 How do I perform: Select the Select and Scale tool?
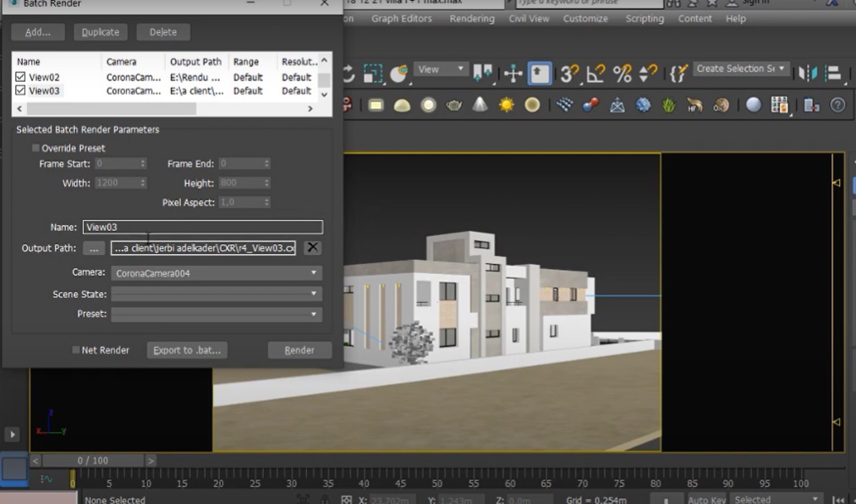373,74
